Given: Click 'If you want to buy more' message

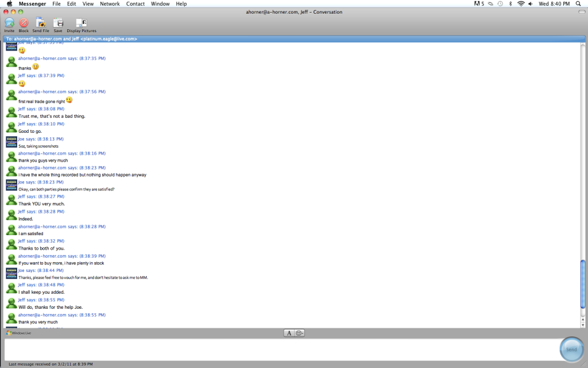Looking at the screenshot, I should 61,263.
